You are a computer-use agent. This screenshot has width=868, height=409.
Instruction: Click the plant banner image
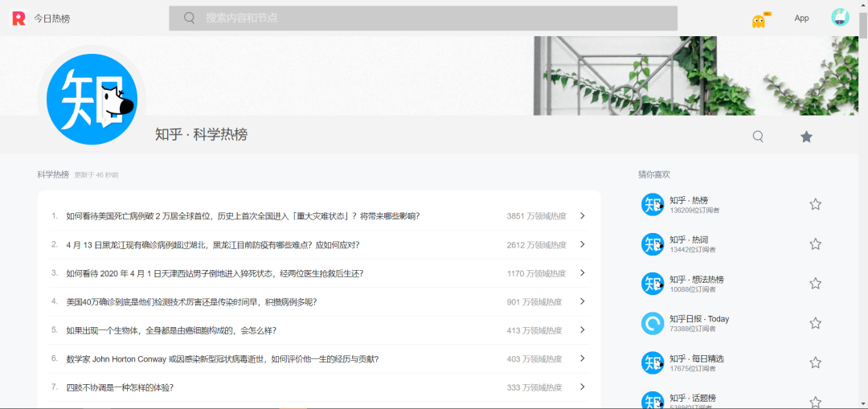click(x=696, y=76)
